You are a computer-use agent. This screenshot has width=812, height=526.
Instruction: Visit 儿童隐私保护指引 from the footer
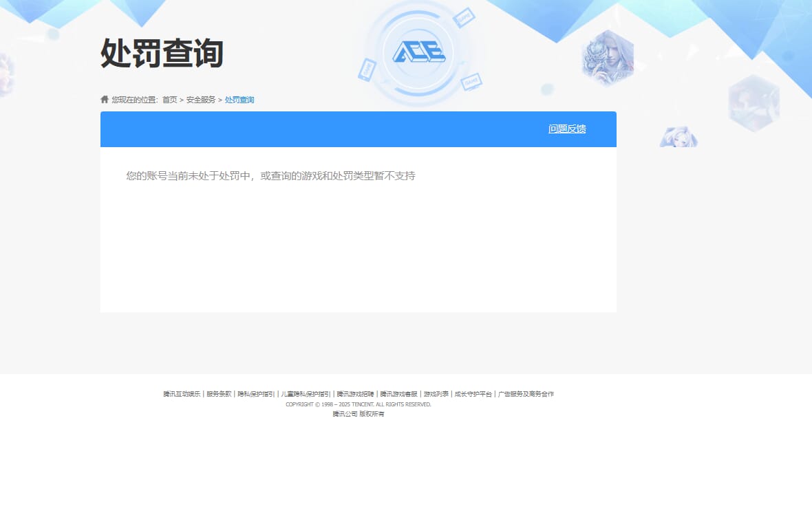coord(305,393)
